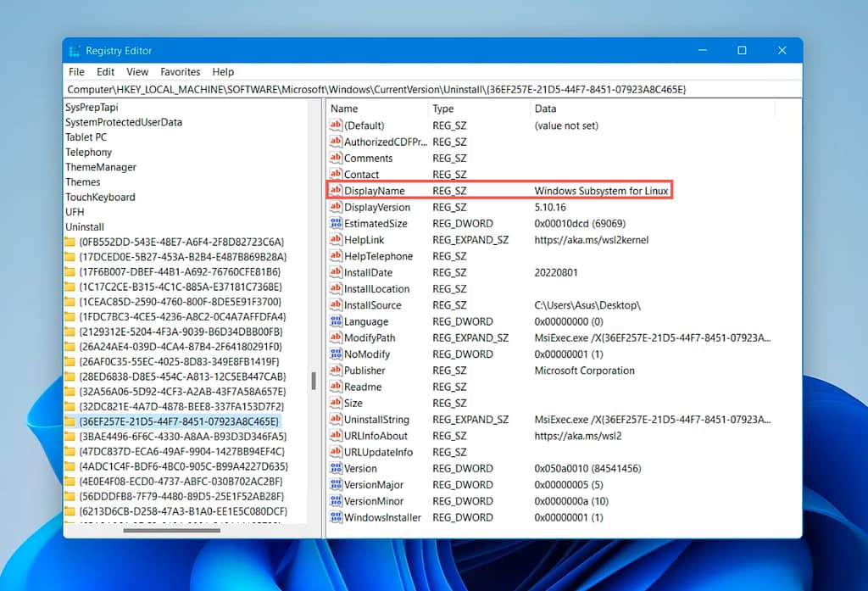This screenshot has width=868, height=591.
Task: Click the string icon beside DisplayName
Action: pyautogui.click(x=336, y=191)
